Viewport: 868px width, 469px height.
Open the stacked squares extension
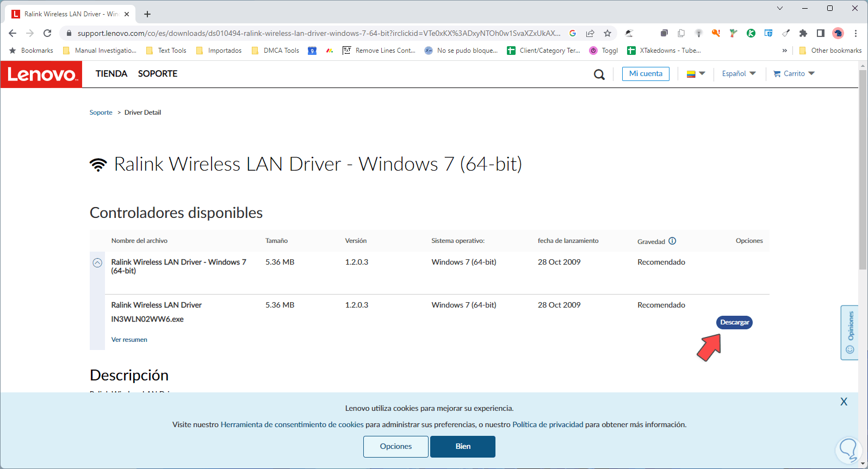coord(664,33)
